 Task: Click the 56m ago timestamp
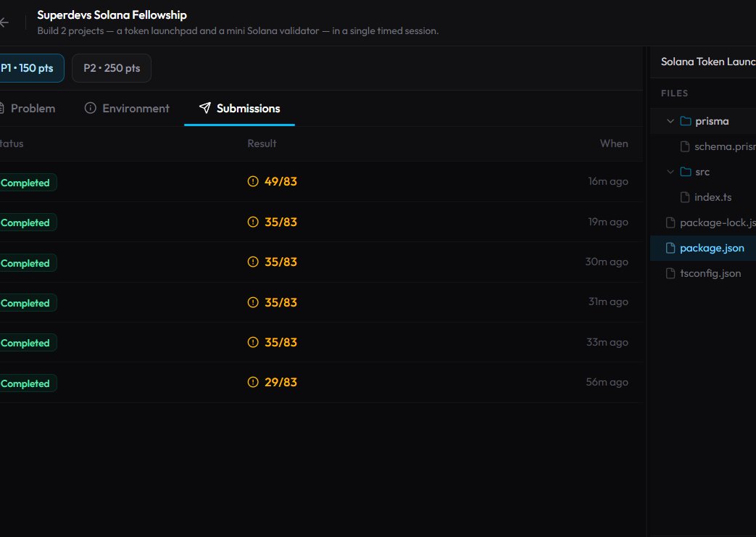tap(607, 382)
